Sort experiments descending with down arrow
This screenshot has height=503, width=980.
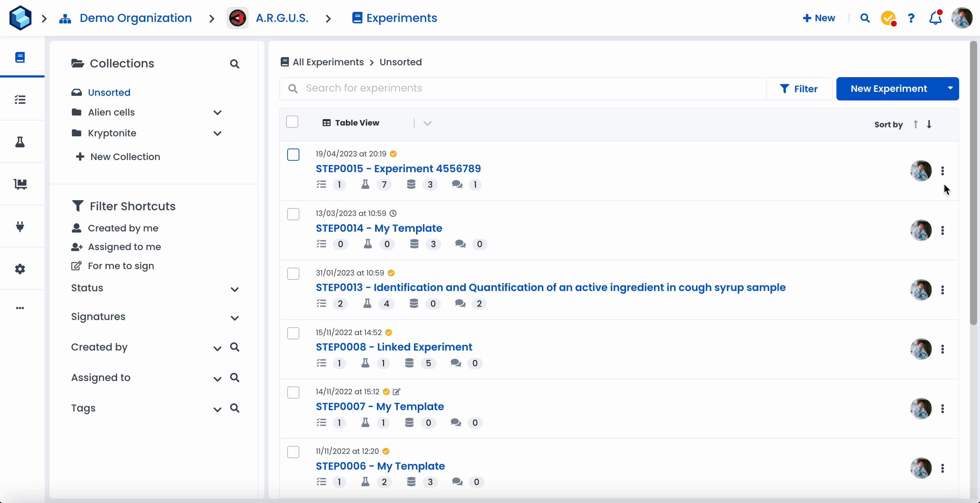click(x=929, y=124)
